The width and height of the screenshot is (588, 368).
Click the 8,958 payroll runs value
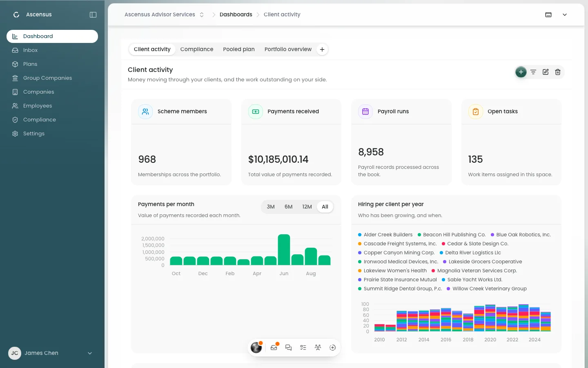point(371,152)
